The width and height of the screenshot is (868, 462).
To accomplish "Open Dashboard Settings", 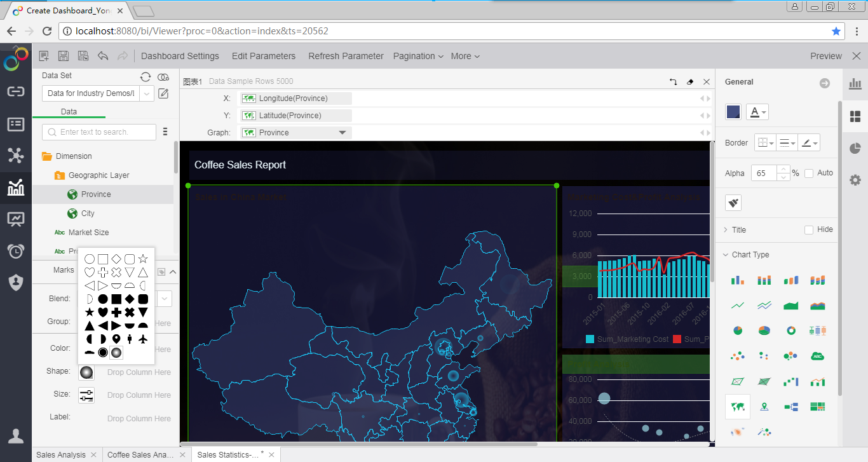I will [x=180, y=56].
